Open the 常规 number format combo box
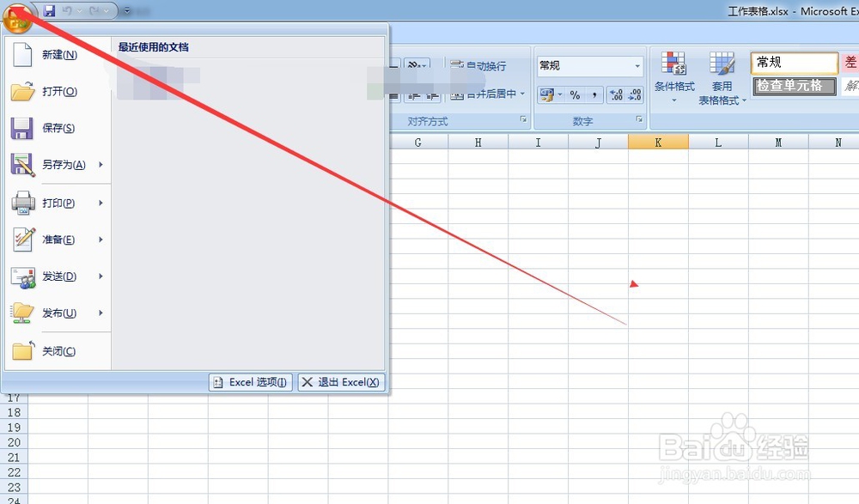 589,66
